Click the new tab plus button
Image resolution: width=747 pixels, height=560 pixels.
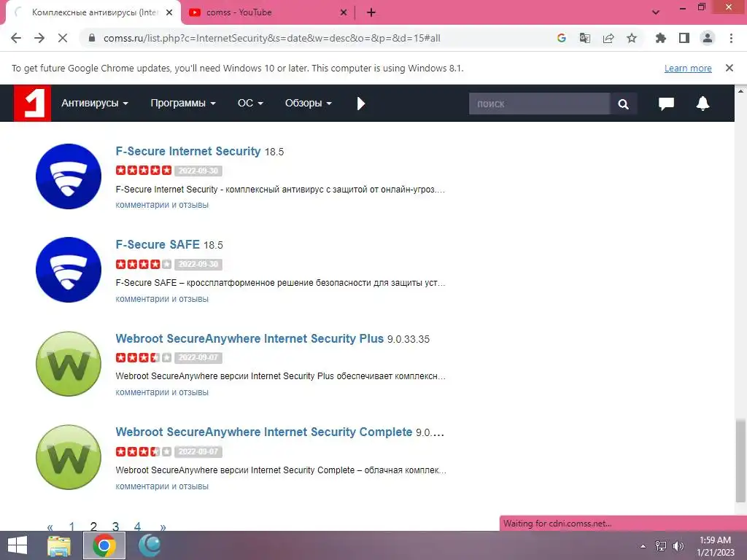click(371, 13)
